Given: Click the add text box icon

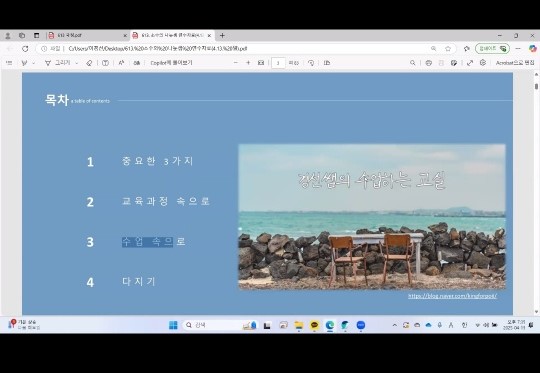Looking at the screenshot, I should [x=105, y=63].
